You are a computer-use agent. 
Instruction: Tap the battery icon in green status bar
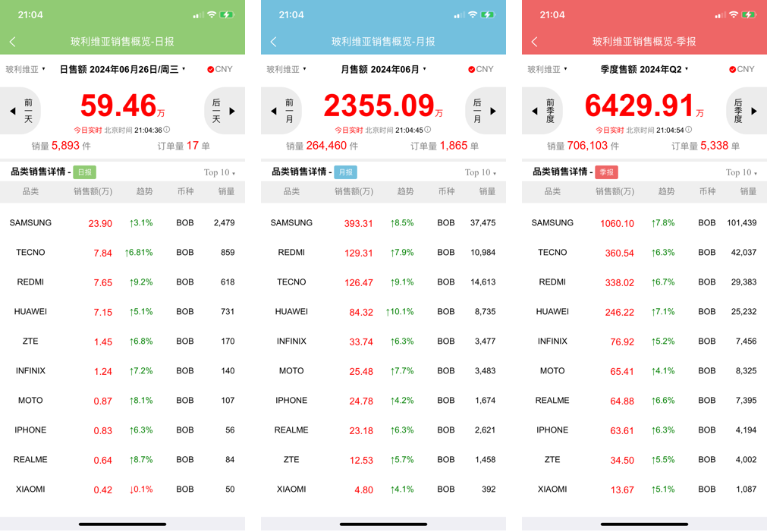227,15
